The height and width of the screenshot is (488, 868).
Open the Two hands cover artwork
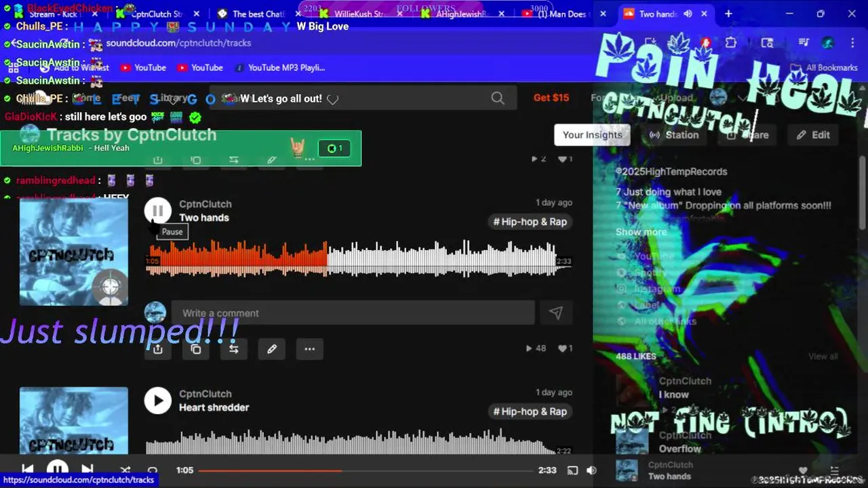pos(73,251)
